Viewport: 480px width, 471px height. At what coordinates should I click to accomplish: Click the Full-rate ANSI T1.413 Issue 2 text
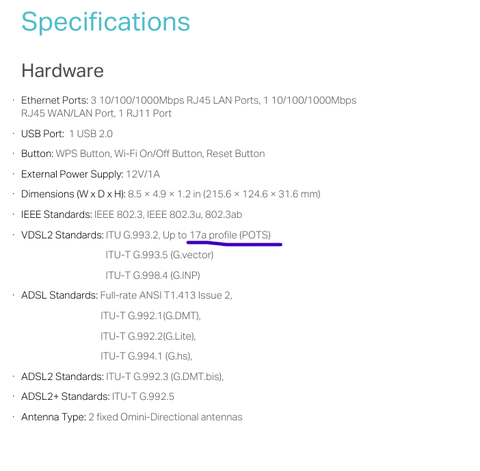tap(166, 295)
